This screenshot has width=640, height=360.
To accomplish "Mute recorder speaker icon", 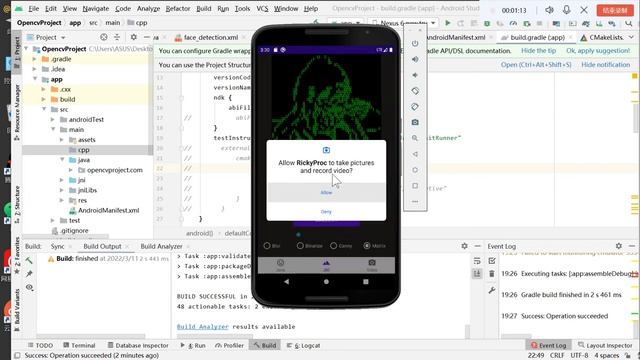I will (x=549, y=10).
